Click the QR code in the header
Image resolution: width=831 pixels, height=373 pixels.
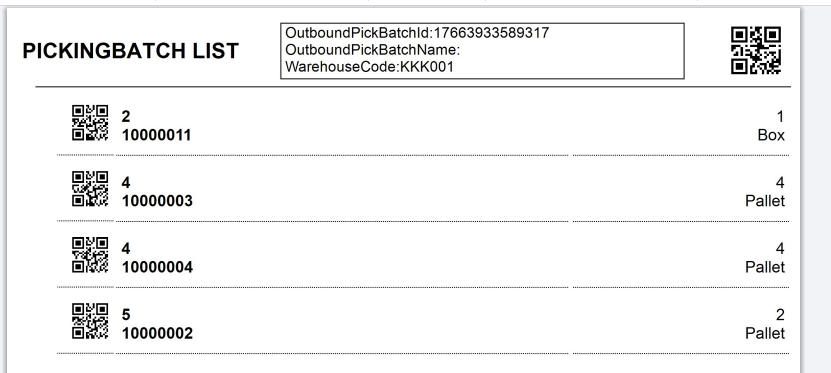coord(756,50)
